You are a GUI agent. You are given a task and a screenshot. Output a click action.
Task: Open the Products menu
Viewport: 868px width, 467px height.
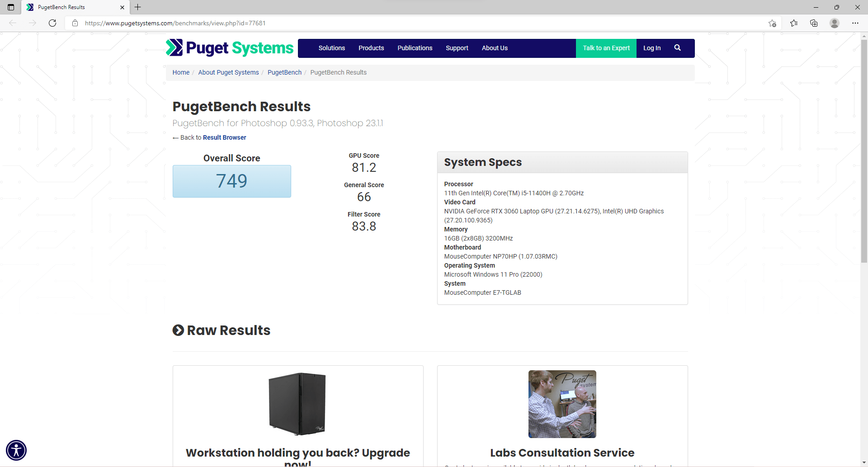371,48
